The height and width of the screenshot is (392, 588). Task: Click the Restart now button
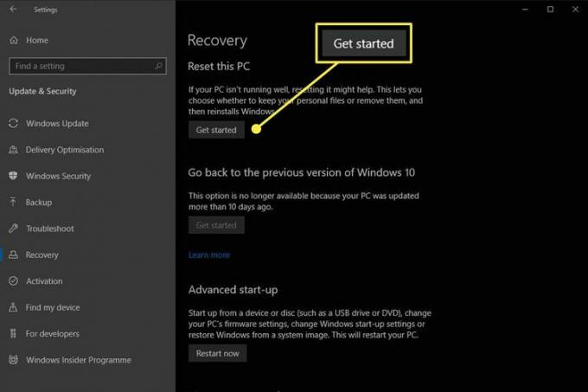click(x=218, y=353)
